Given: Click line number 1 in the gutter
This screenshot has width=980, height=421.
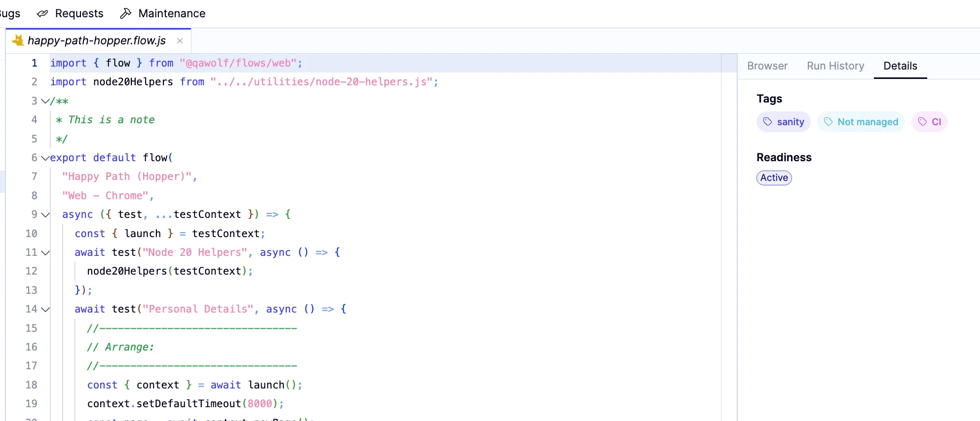Looking at the screenshot, I should tap(34, 63).
